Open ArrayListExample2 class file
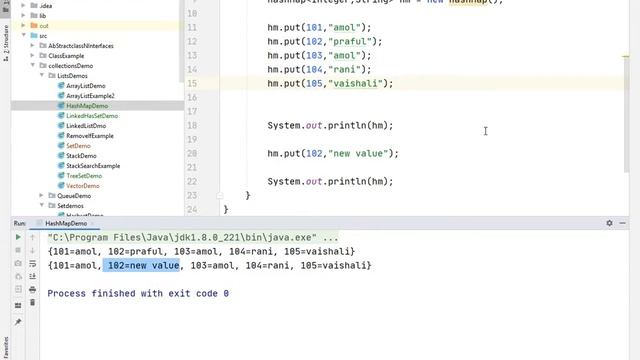Image resolution: width=640 pixels, height=360 pixels. pos(90,96)
